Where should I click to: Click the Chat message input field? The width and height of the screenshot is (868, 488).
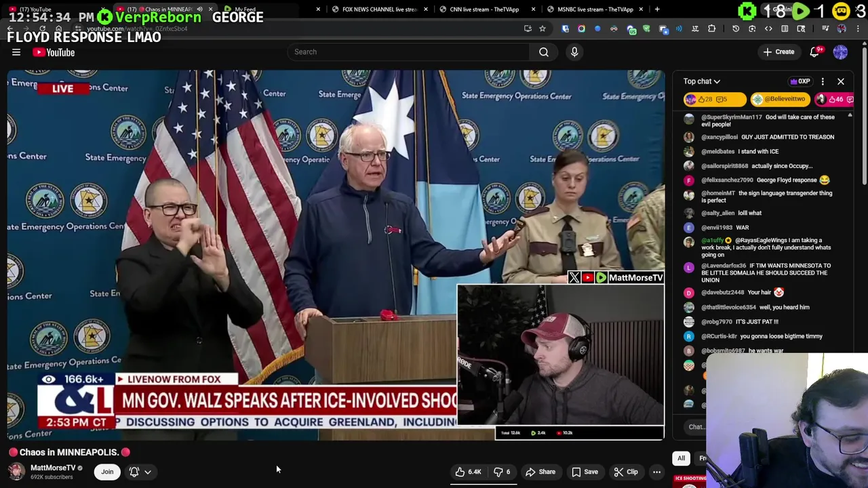click(x=696, y=427)
